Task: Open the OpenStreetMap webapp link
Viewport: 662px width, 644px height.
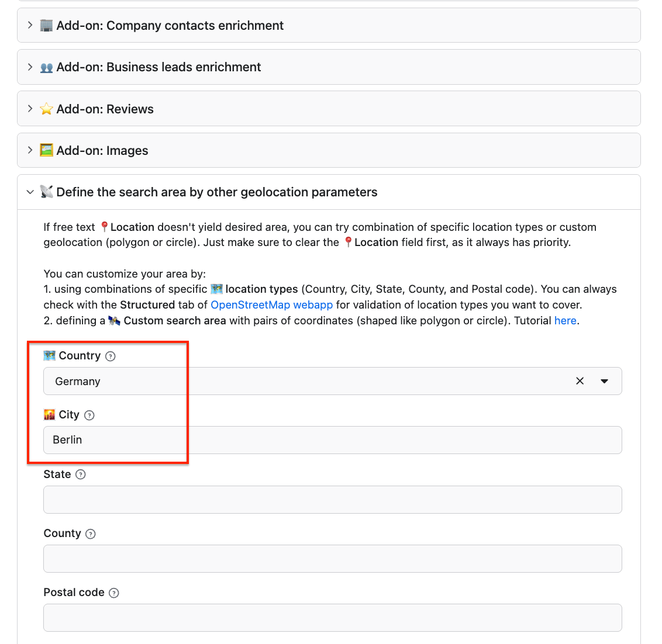Action: pyautogui.click(x=271, y=304)
